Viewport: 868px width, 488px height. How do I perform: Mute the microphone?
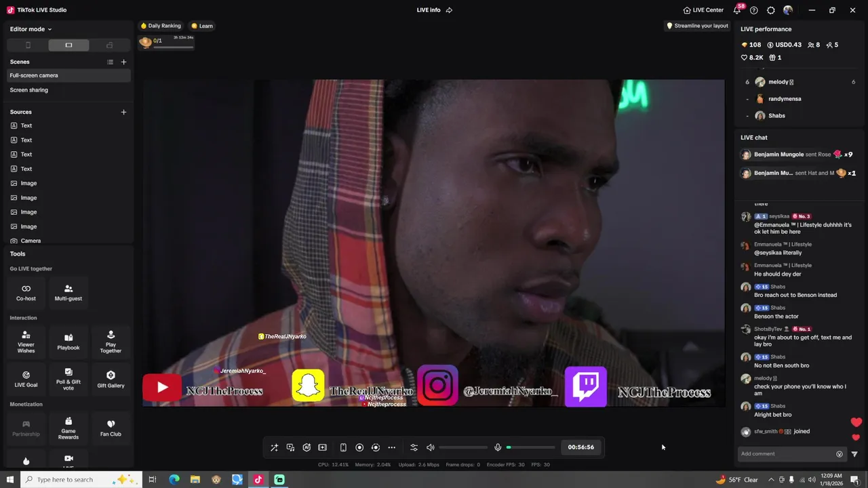click(x=498, y=447)
